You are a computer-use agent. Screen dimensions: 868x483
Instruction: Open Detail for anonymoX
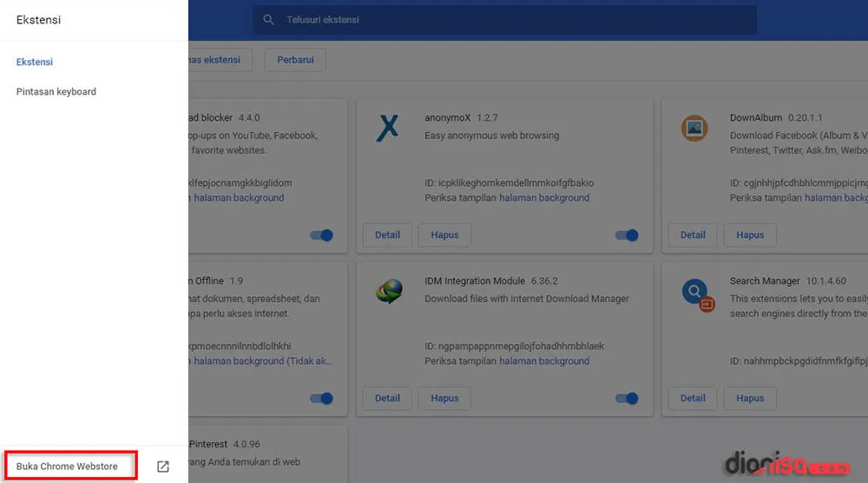[x=387, y=235]
